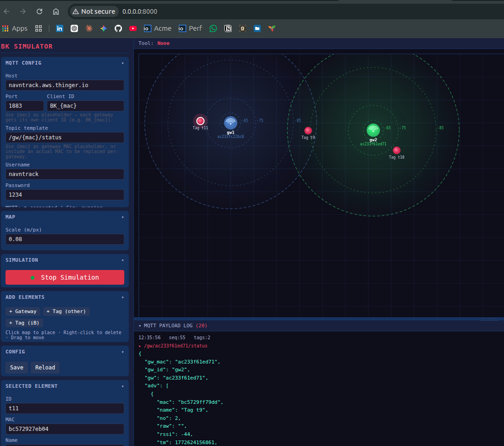Click the Port number field

pos(25,106)
